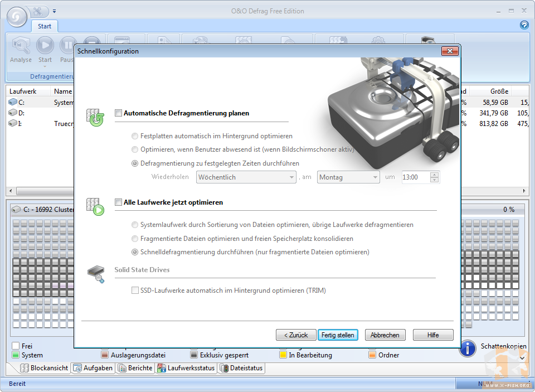This screenshot has height=392, width=535.
Task: Click the Ordner orange legend swatch
Action: click(x=372, y=355)
